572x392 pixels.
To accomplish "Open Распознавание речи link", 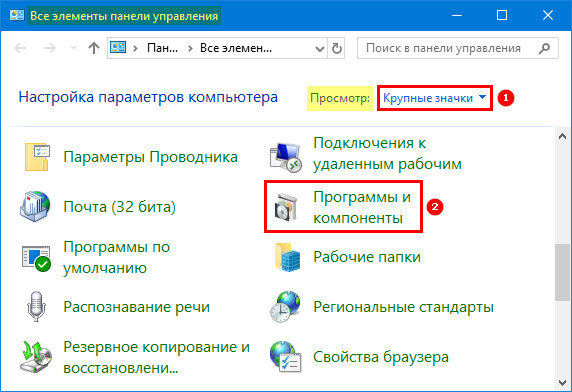I will (x=136, y=307).
